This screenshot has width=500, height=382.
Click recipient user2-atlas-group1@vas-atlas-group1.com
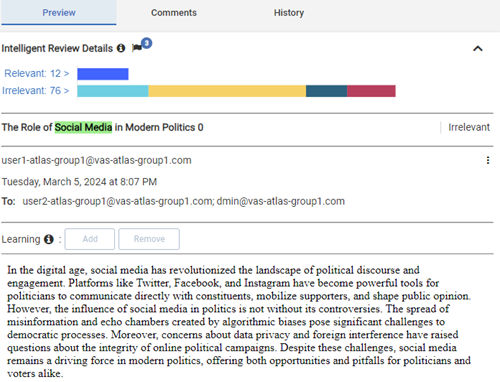[118, 201]
